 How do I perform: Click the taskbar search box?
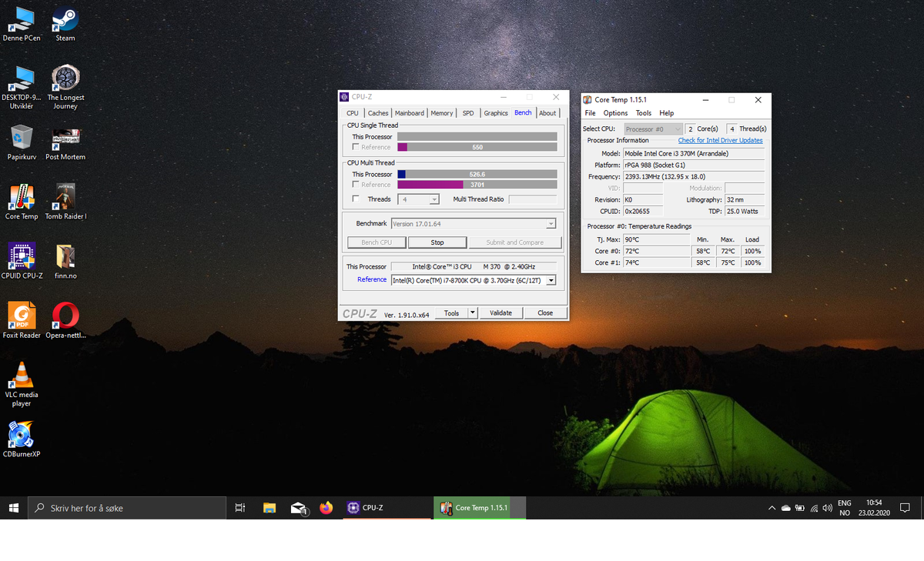point(128,508)
